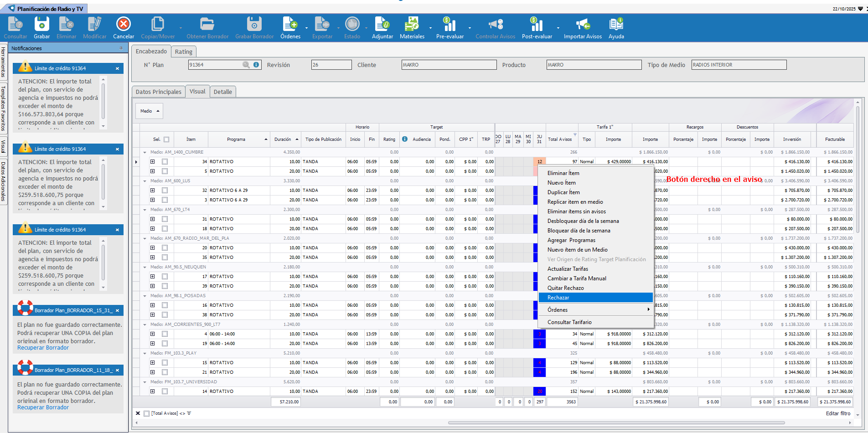Click the Editar filtro button
The width and height of the screenshot is (868, 433).
838,413
